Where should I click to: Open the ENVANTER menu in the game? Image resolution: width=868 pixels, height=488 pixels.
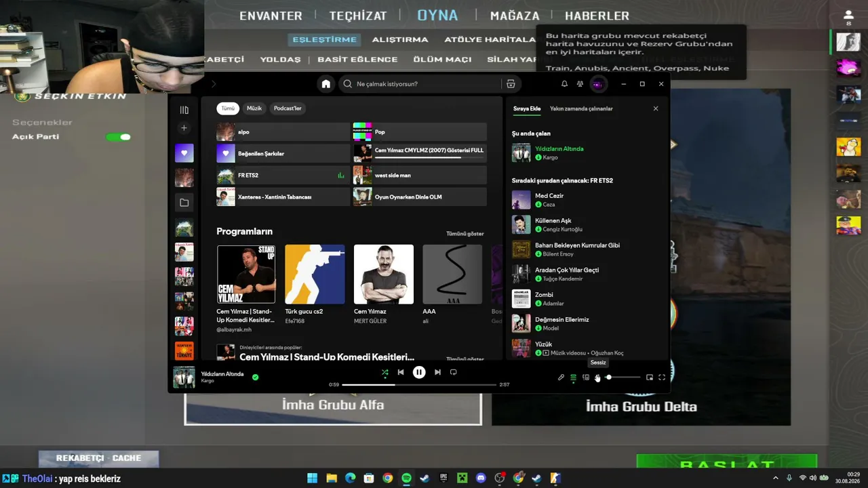point(271,16)
